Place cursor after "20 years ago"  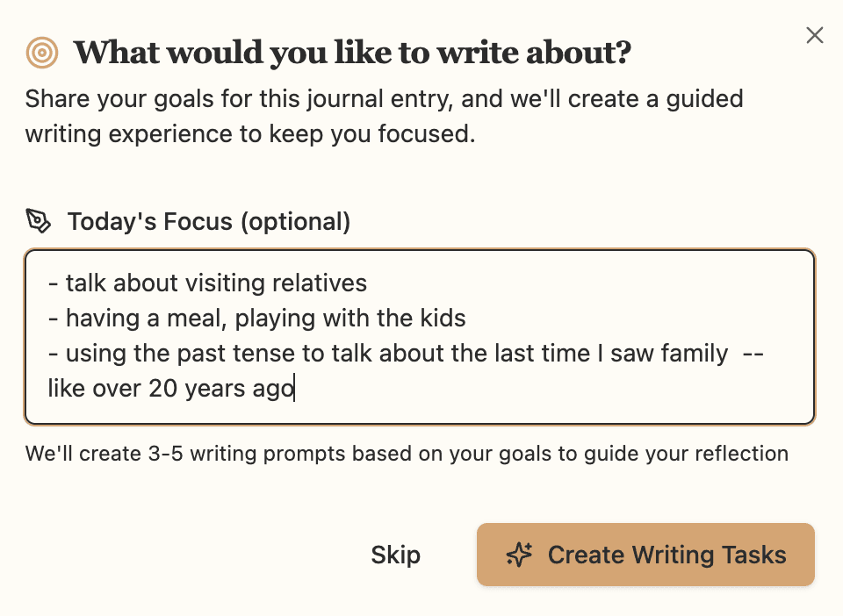[x=295, y=389]
